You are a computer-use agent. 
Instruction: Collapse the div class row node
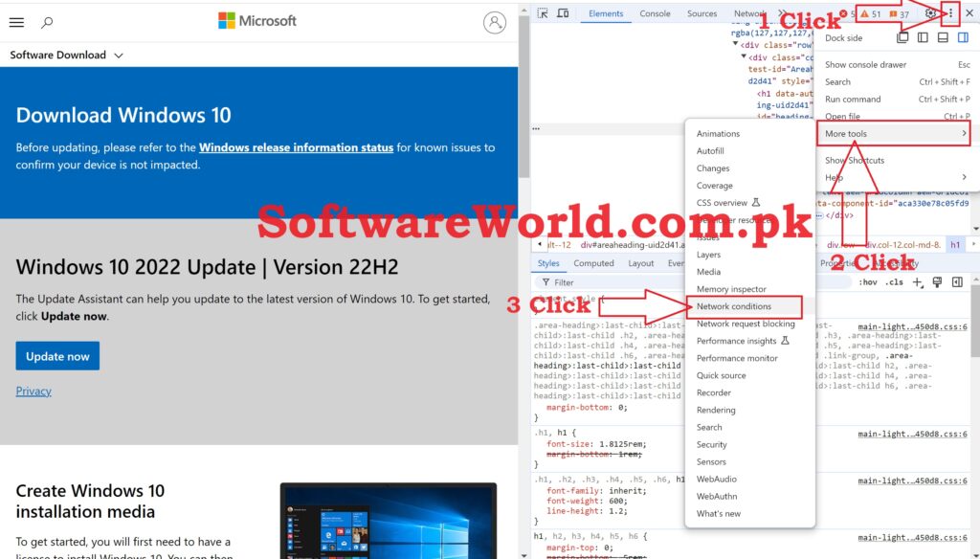point(736,44)
